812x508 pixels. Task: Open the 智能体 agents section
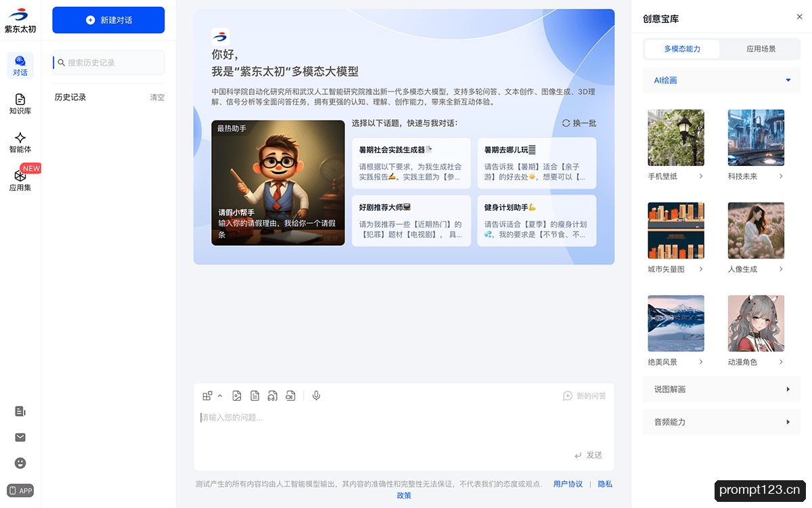tap(20, 143)
